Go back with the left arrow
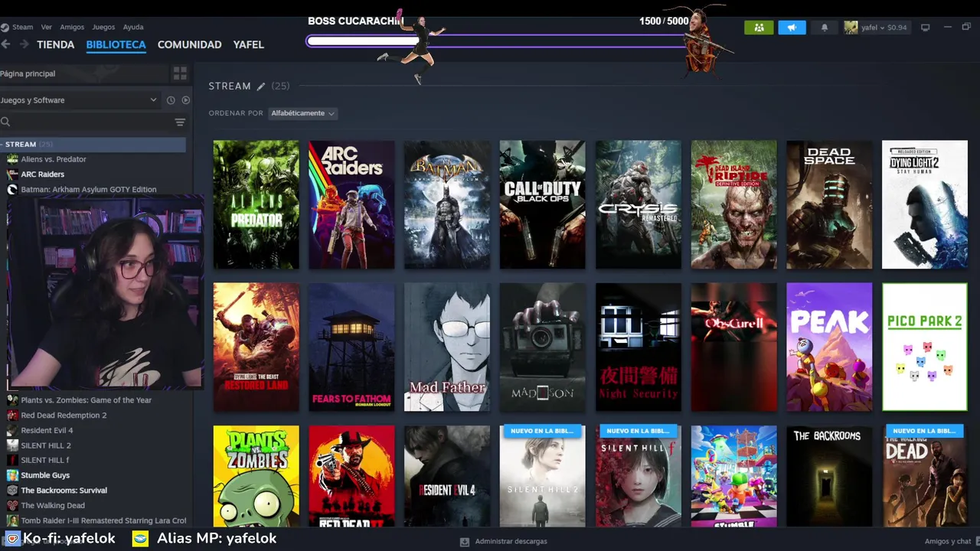The height and width of the screenshot is (551, 980). pos(6,44)
